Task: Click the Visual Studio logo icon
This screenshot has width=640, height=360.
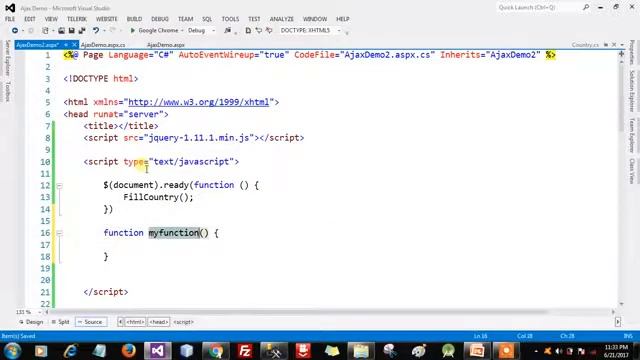Action: coord(10,8)
